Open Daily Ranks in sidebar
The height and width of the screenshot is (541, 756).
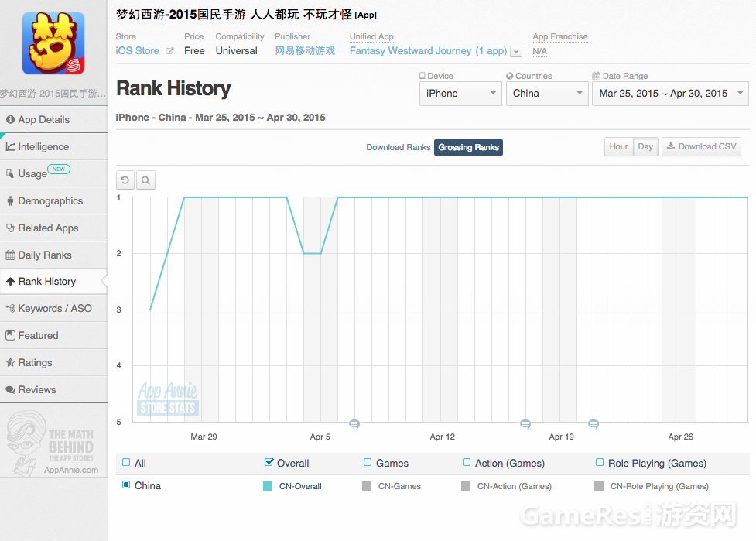(x=53, y=255)
